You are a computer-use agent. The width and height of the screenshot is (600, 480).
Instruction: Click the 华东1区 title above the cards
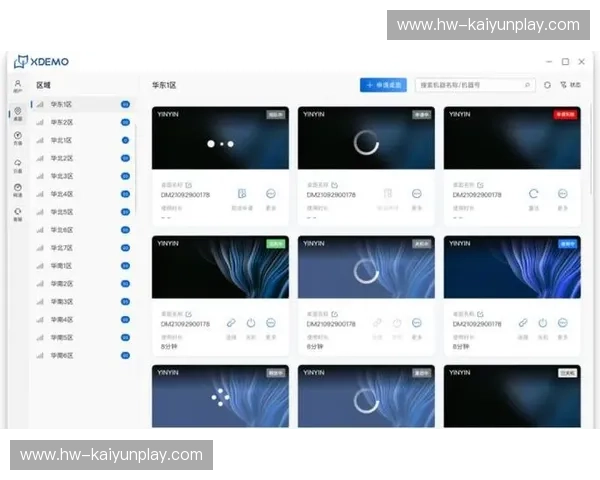pyautogui.click(x=164, y=85)
